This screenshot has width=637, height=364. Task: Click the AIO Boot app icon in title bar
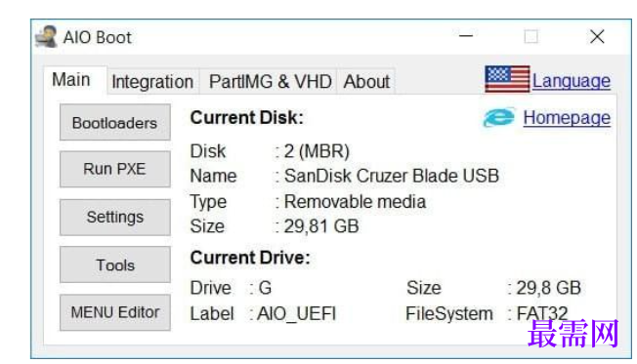46,36
